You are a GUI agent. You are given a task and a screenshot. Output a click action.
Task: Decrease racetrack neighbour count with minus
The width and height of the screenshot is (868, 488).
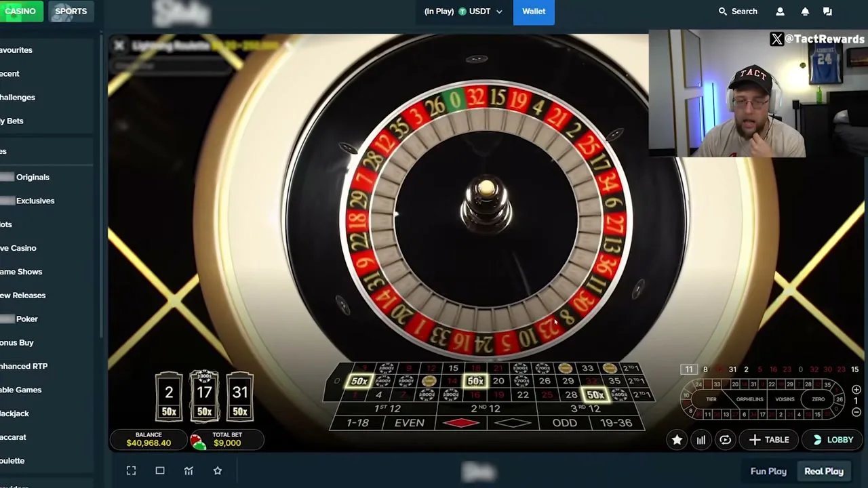[x=856, y=412]
